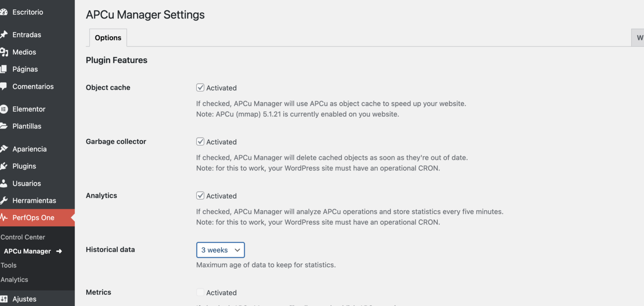Enable the Metrics Activated checkbox
The height and width of the screenshot is (306, 644).
pos(200,292)
